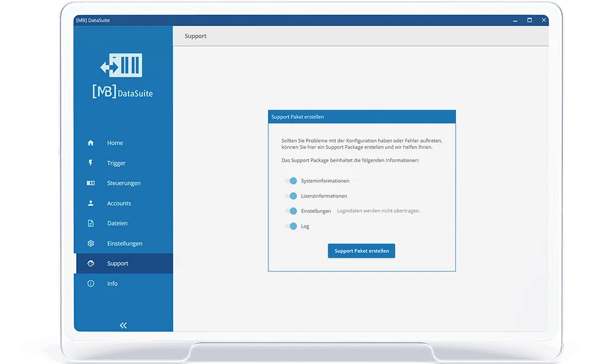Click the Trigger lightning bolt icon
The height and width of the screenshot is (364, 595).
click(x=90, y=162)
